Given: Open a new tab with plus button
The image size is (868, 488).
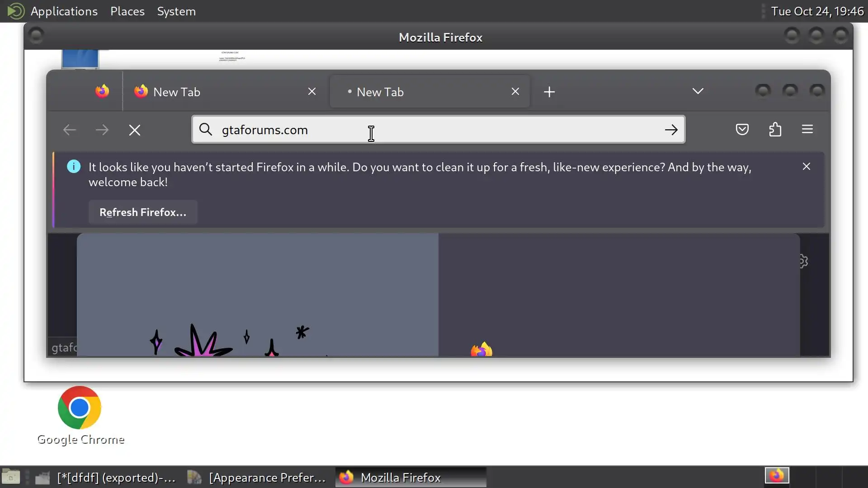Looking at the screenshot, I should pos(549,92).
